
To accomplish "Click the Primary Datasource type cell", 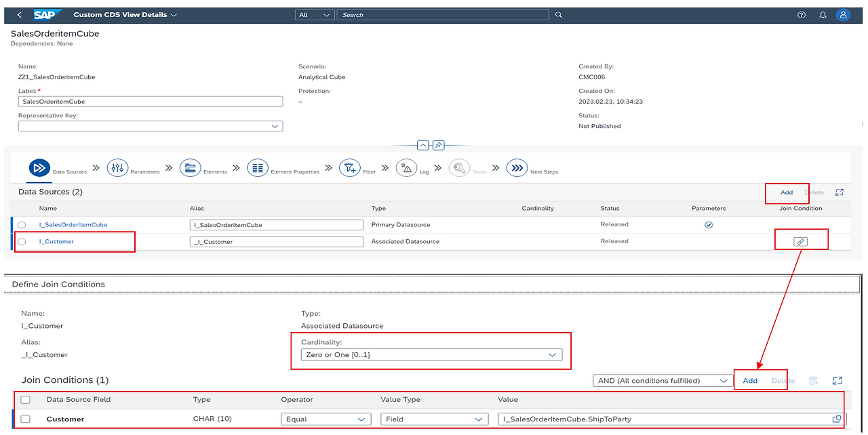I will coord(401,224).
